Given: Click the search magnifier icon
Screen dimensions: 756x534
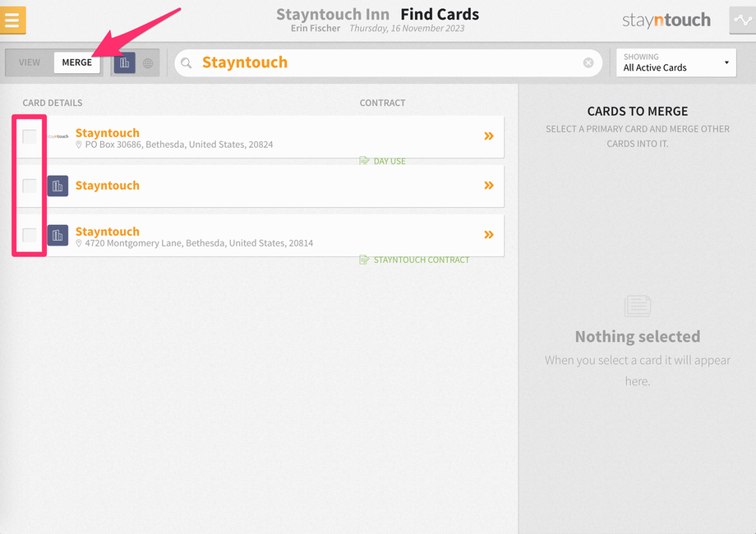Looking at the screenshot, I should coord(186,62).
